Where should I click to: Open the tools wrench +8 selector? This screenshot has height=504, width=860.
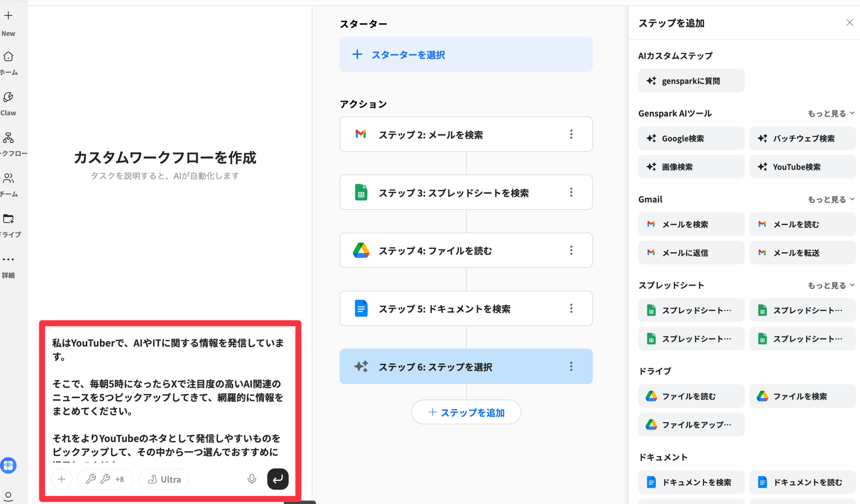click(x=105, y=479)
